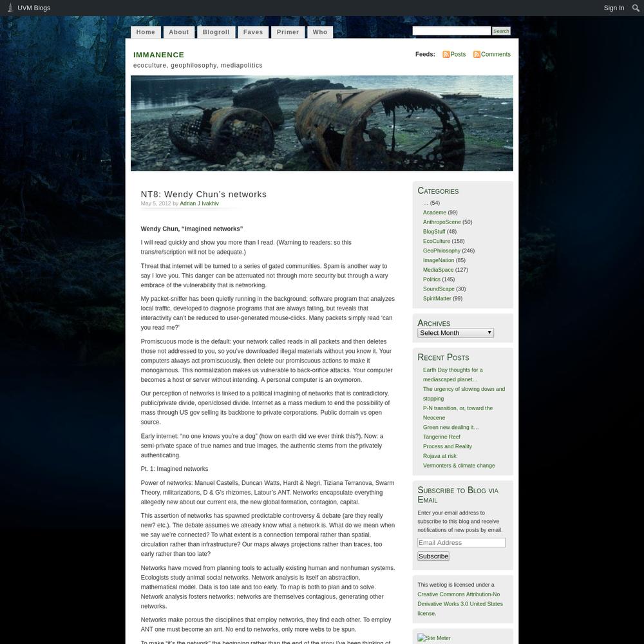The image size is (644, 644).
Task: Open recent post 'Earth Day thoughts for a mediascaped planet…'
Action: (x=453, y=375)
